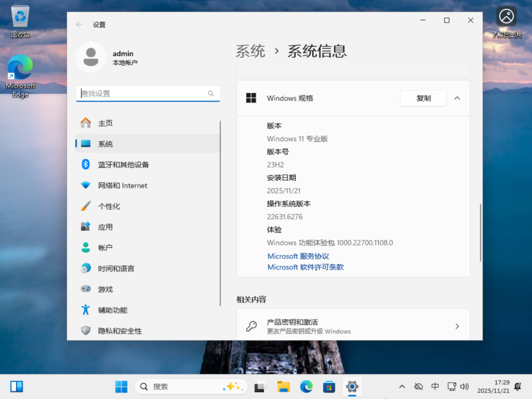The height and width of the screenshot is (399, 532).
Task: Click the 操作系统版本 label
Action: click(x=288, y=203)
